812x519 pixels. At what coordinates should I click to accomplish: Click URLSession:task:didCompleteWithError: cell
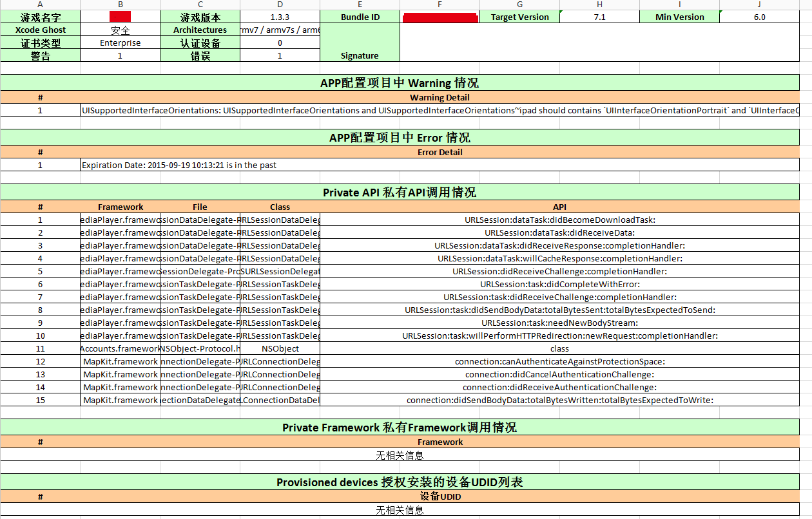pyautogui.click(x=559, y=284)
